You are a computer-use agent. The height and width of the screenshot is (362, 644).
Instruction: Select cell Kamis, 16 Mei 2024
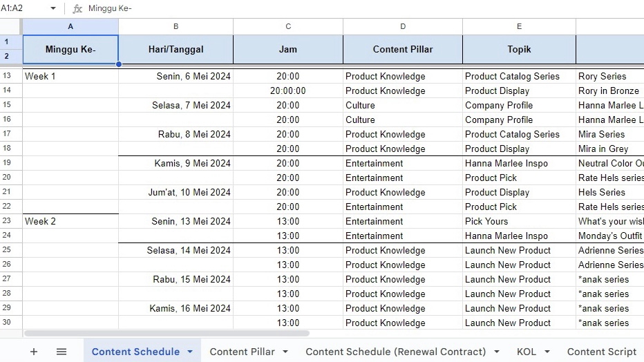coord(176,308)
